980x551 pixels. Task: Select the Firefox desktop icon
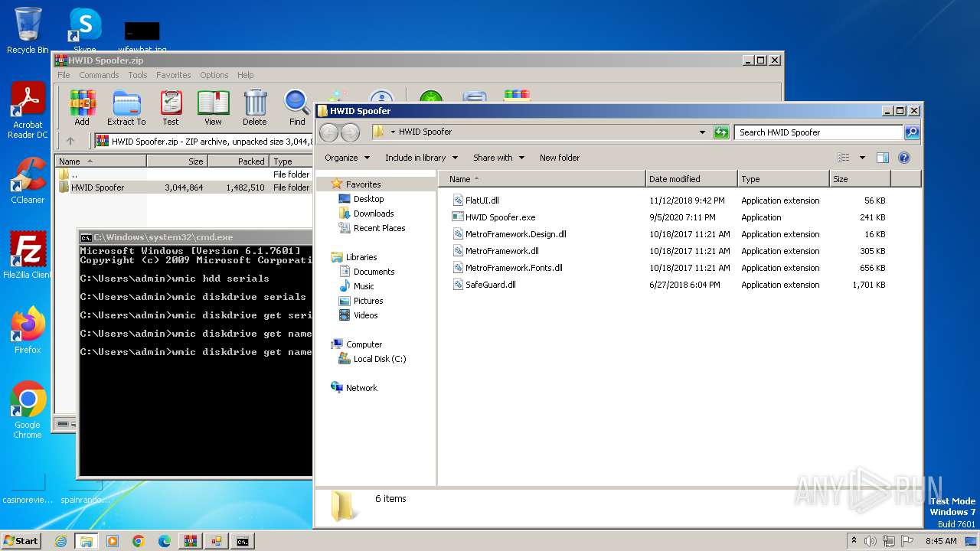coord(28,330)
